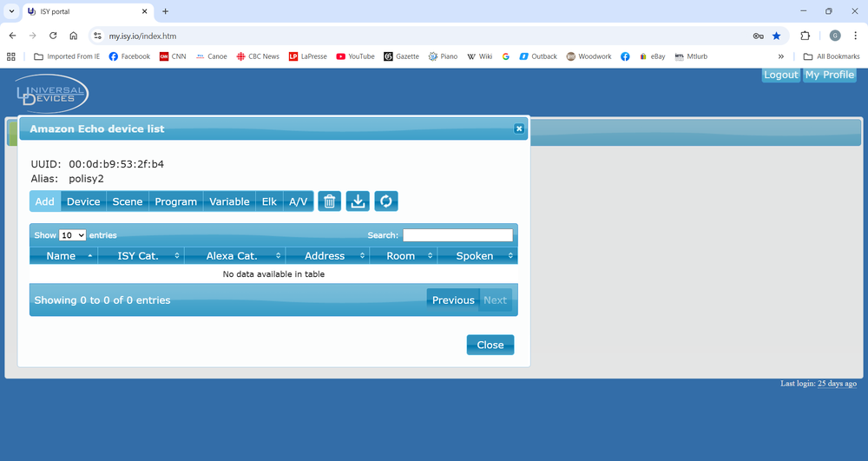
Task: Sort table by Alexa Cat. column
Action: (x=232, y=256)
